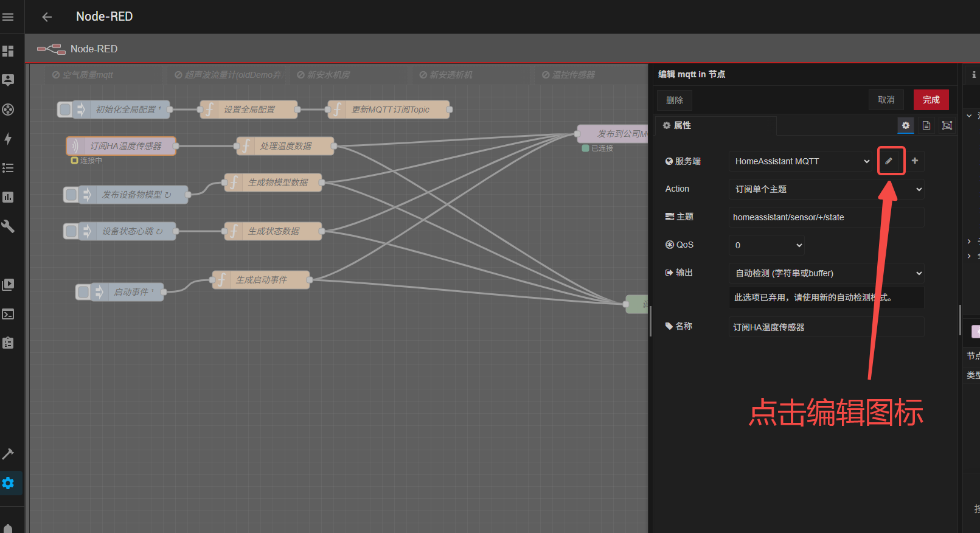Click the 取消 button

point(886,100)
